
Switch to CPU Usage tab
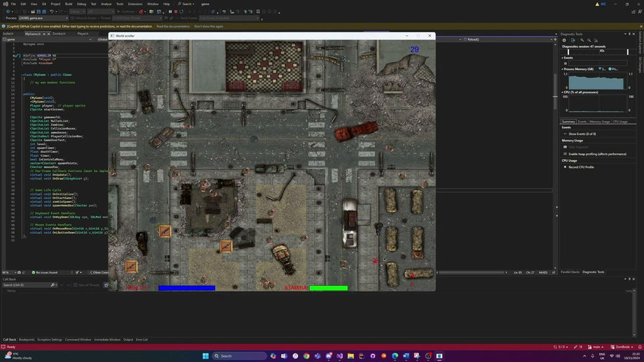[x=620, y=122]
